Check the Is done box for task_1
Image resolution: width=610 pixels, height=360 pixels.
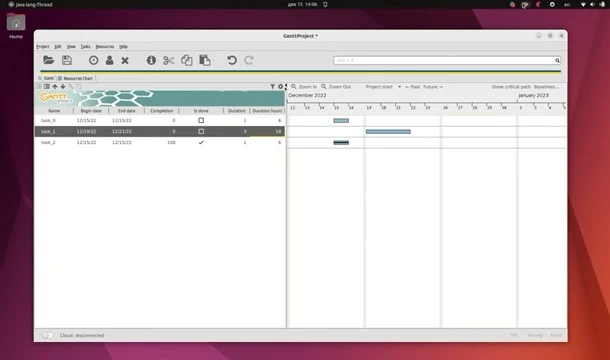point(201,131)
